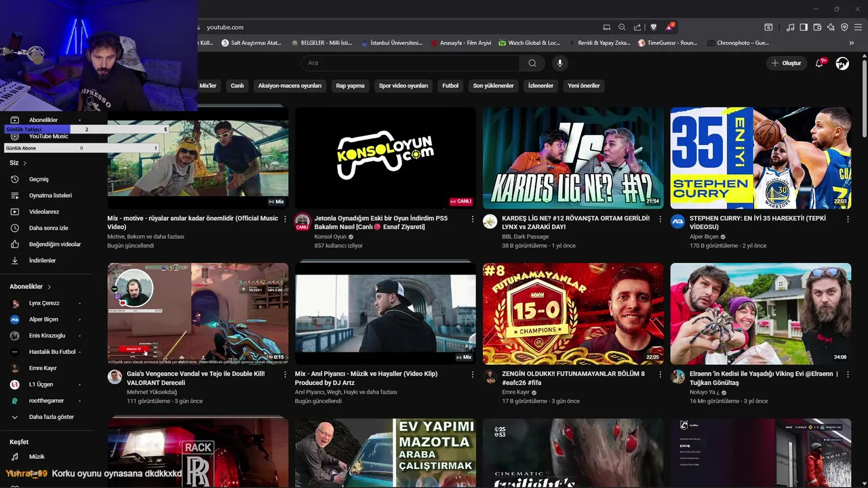The image size is (868, 488).
Task: Play the Stephen Curry 35 thumbnail
Action: coord(761,158)
